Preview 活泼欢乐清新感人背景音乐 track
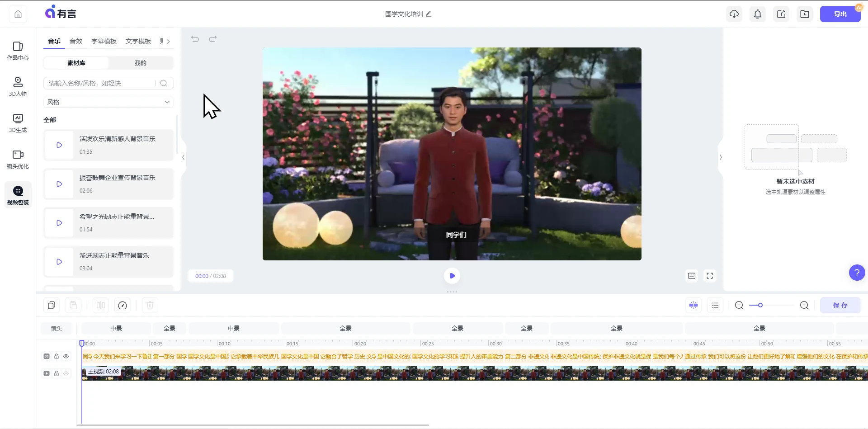Image resolution: width=868 pixels, height=429 pixels. 59,145
